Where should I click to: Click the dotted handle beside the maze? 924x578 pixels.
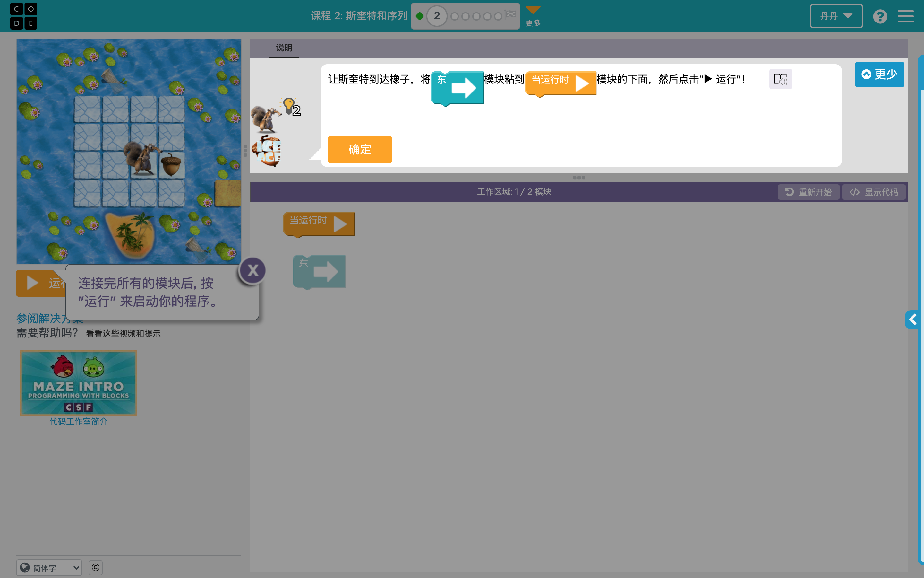tap(245, 151)
